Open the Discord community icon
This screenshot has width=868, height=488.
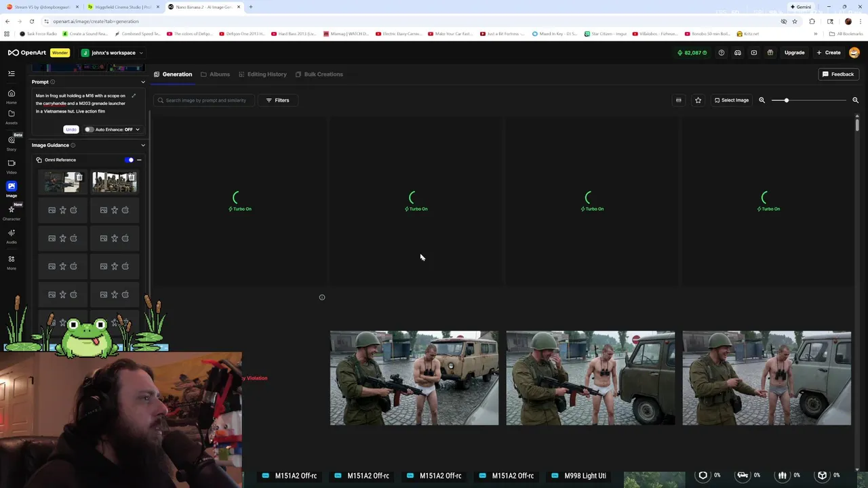click(738, 52)
